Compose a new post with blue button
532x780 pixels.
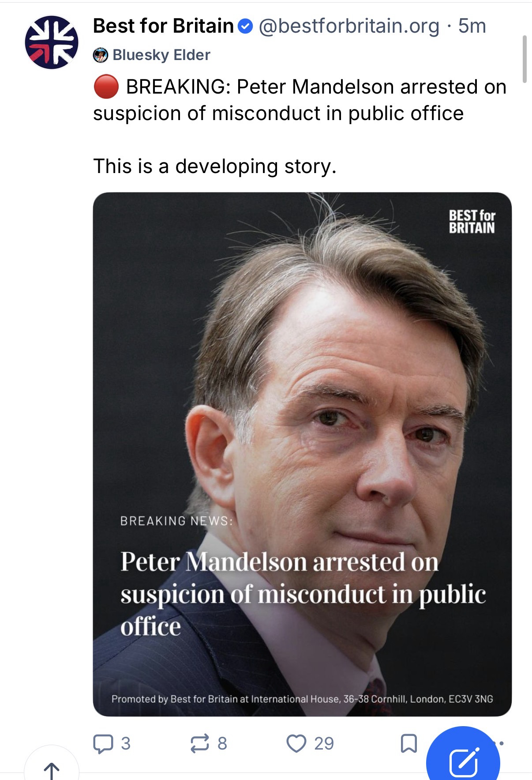pos(463,755)
